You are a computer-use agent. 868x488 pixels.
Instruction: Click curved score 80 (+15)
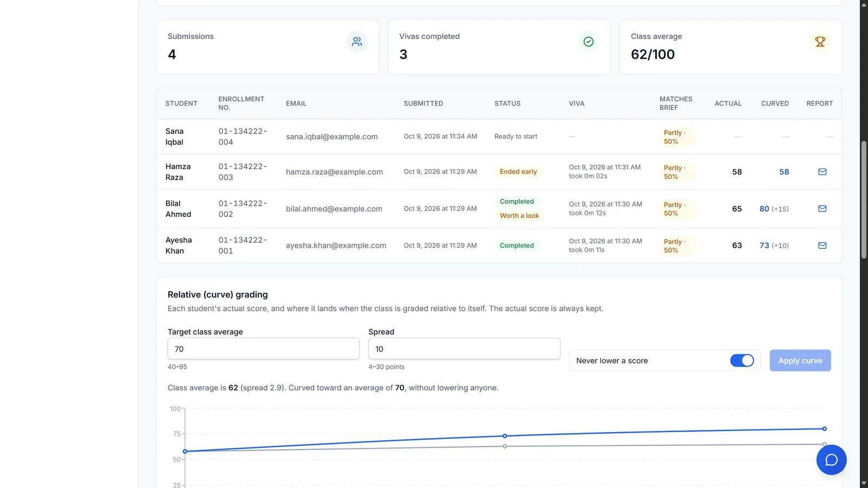tap(774, 209)
